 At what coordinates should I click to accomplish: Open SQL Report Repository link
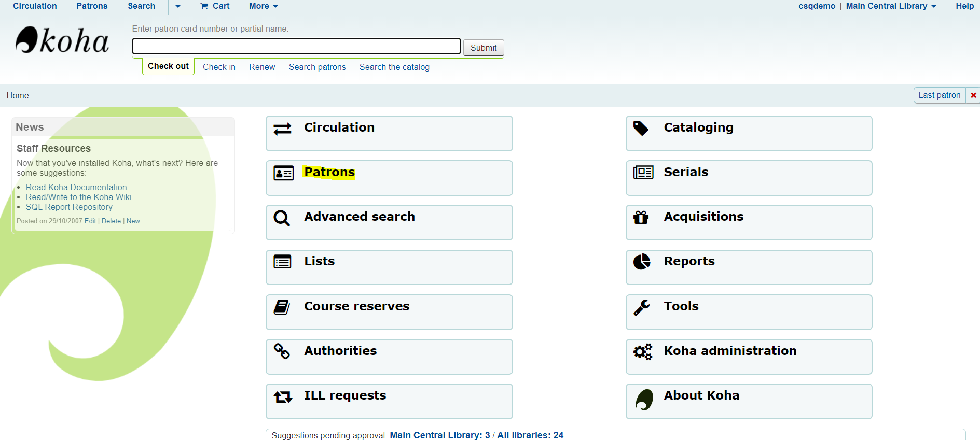(x=69, y=207)
